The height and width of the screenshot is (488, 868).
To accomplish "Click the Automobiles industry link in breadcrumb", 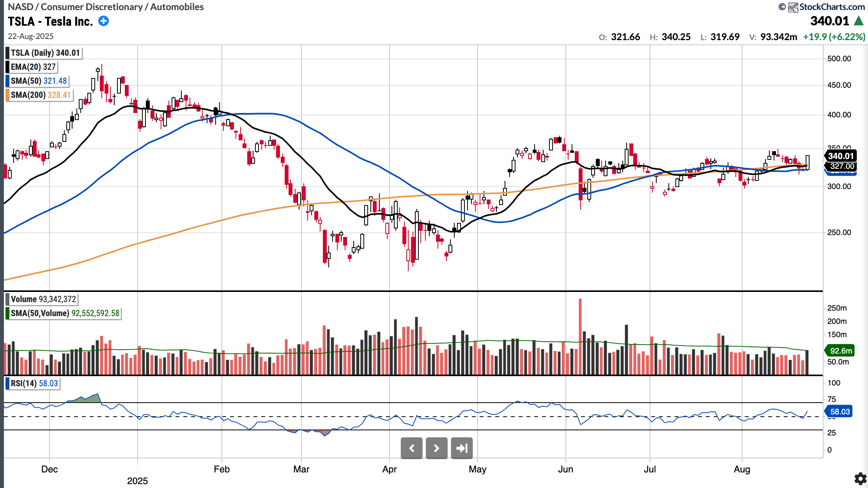I will [x=177, y=7].
